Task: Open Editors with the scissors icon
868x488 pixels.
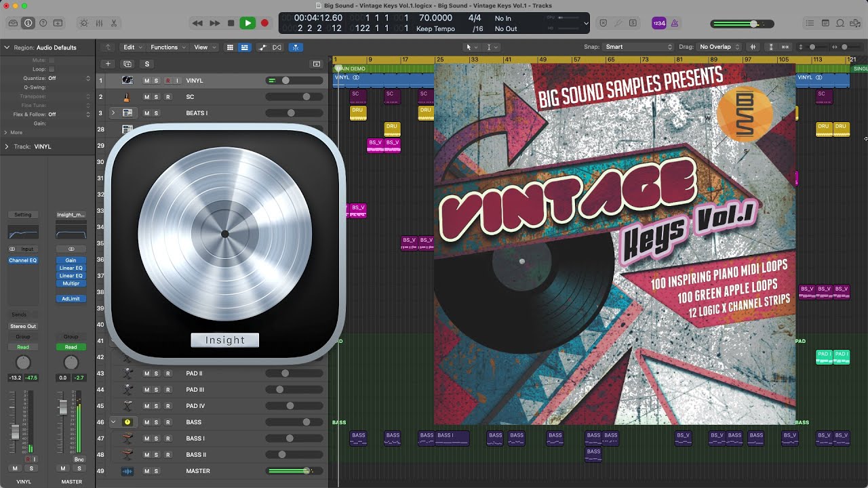Action: 114,23
